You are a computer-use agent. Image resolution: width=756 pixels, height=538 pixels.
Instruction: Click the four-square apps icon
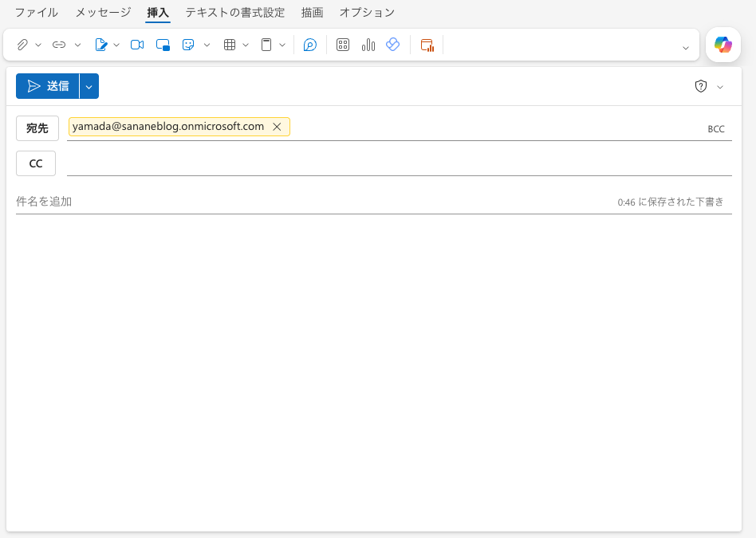pos(343,45)
